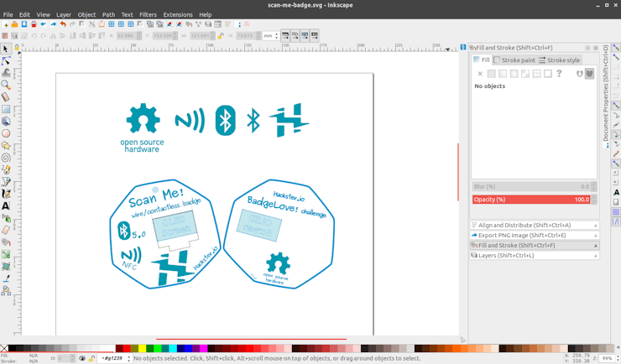The image size is (621, 364).
Task: Open the zoom percentage stepper
Action: click(x=616, y=358)
